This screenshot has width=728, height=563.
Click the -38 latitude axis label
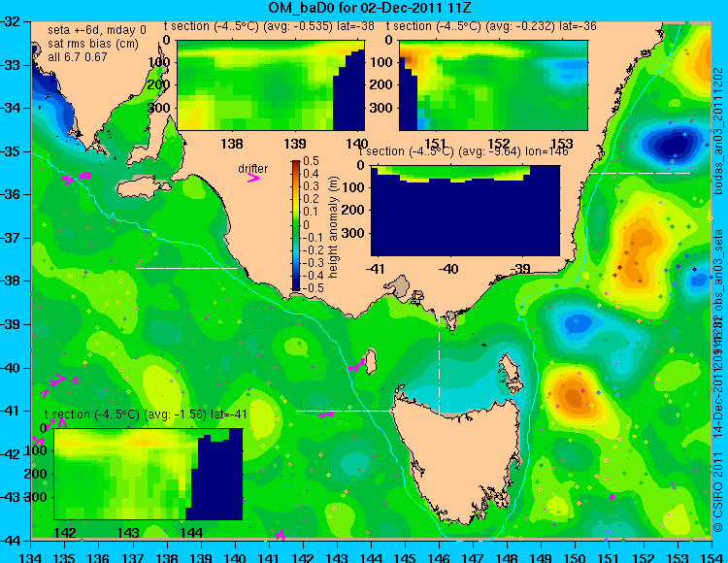11,281
